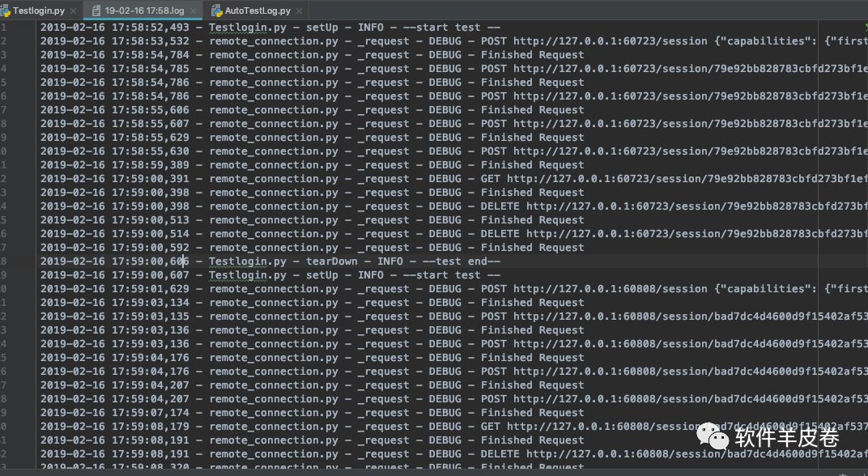Click 'Finished Request' on 17:58:54,784 line
The width and height of the screenshot is (868, 476).
(532, 55)
